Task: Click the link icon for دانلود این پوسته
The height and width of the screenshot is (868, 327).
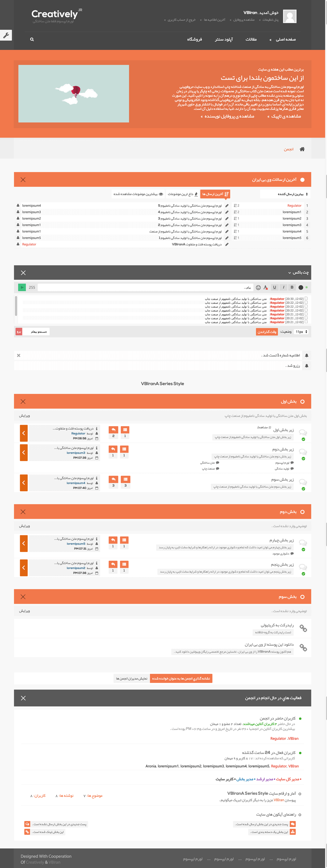Action: click(303, 648)
